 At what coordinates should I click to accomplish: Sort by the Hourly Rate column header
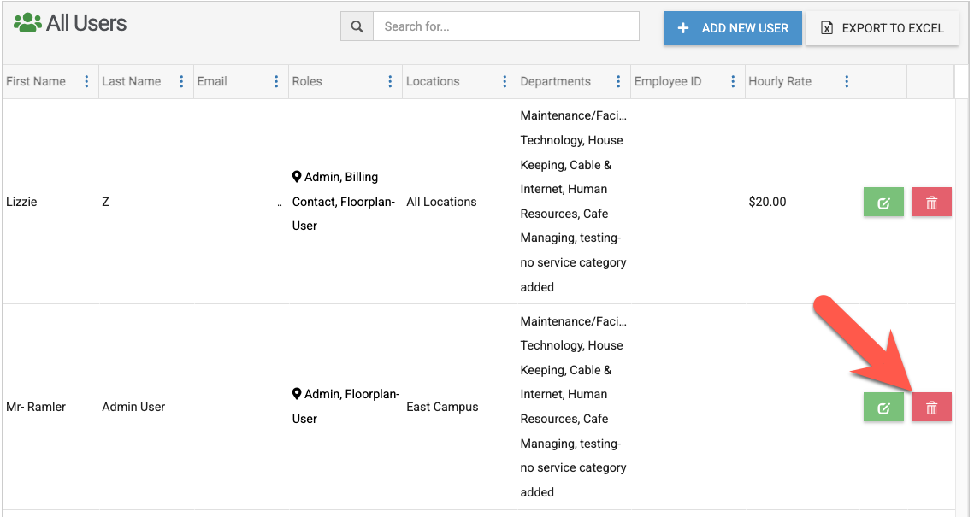click(780, 82)
